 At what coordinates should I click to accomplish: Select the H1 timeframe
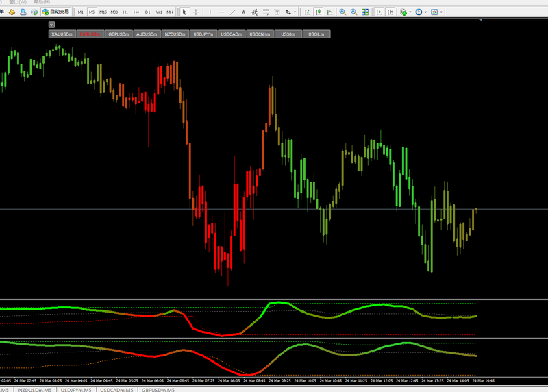pyautogui.click(x=125, y=12)
